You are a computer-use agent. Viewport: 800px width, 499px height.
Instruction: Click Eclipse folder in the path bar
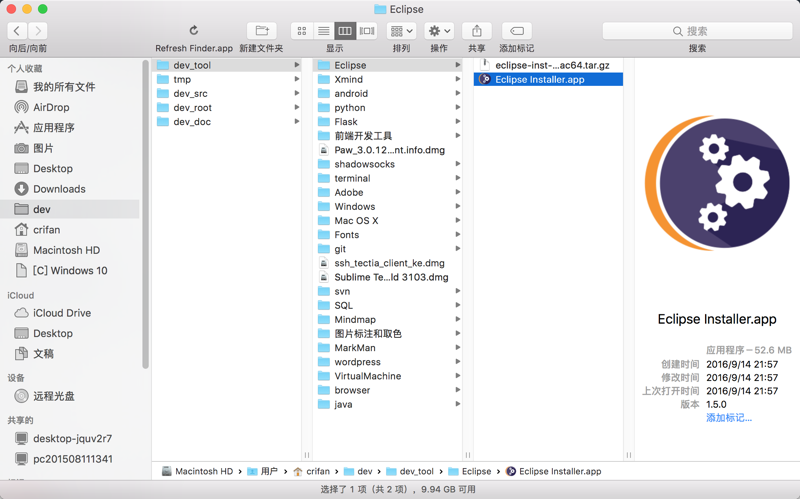pyautogui.click(x=470, y=471)
